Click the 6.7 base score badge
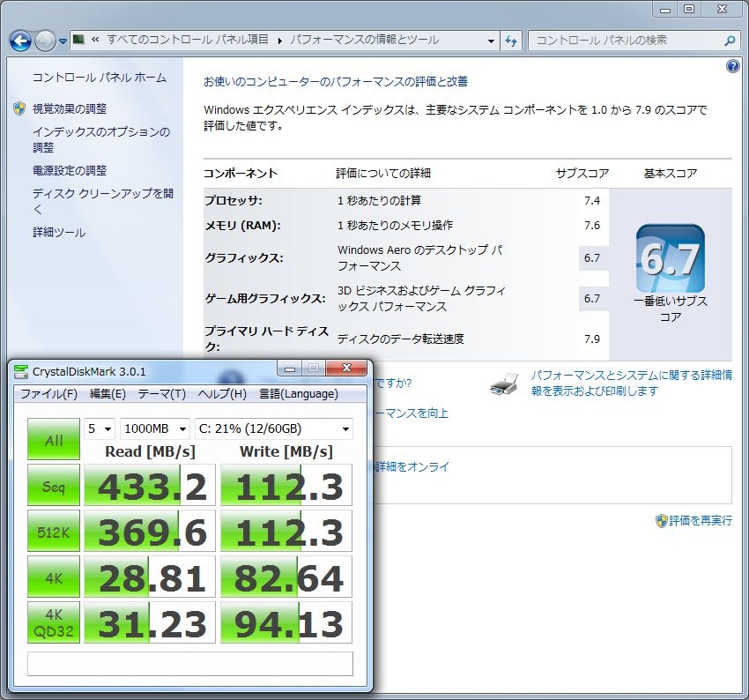Screen dimensions: 749x700 coord(670,258)
